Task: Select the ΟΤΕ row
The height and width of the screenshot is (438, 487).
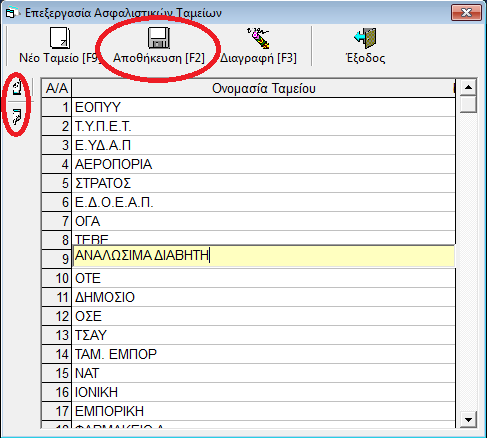Action: click(x=263, y=278)
